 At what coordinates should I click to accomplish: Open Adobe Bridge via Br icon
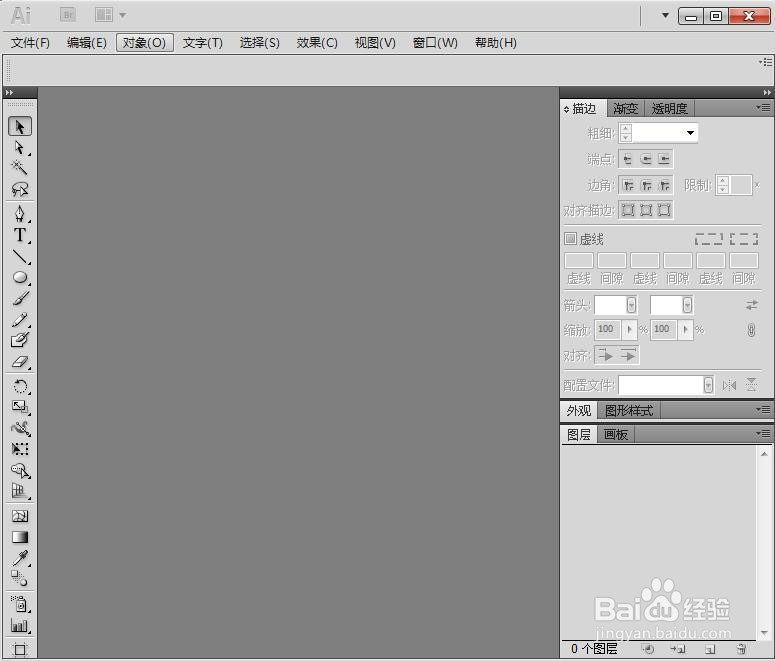[68, 15]
